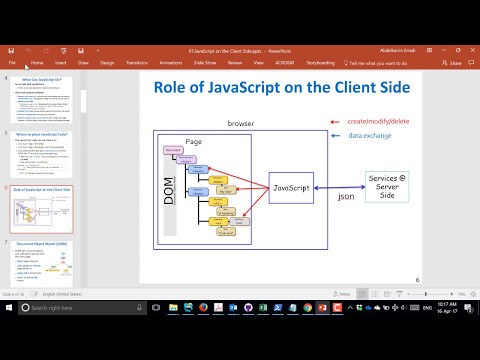Toggle the Notes pane button
The height and width of the screenshot is (360, 480).
click(342, 294)
